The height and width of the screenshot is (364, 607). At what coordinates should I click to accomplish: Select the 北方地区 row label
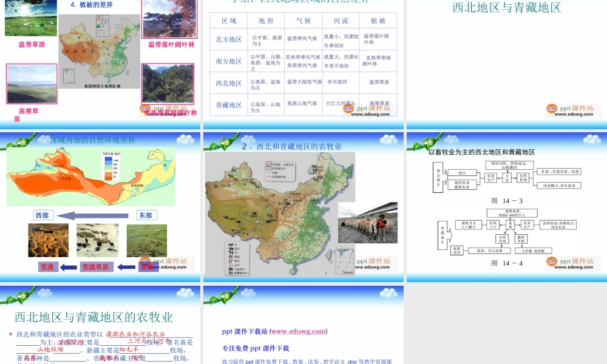click(x=229, y=39)
